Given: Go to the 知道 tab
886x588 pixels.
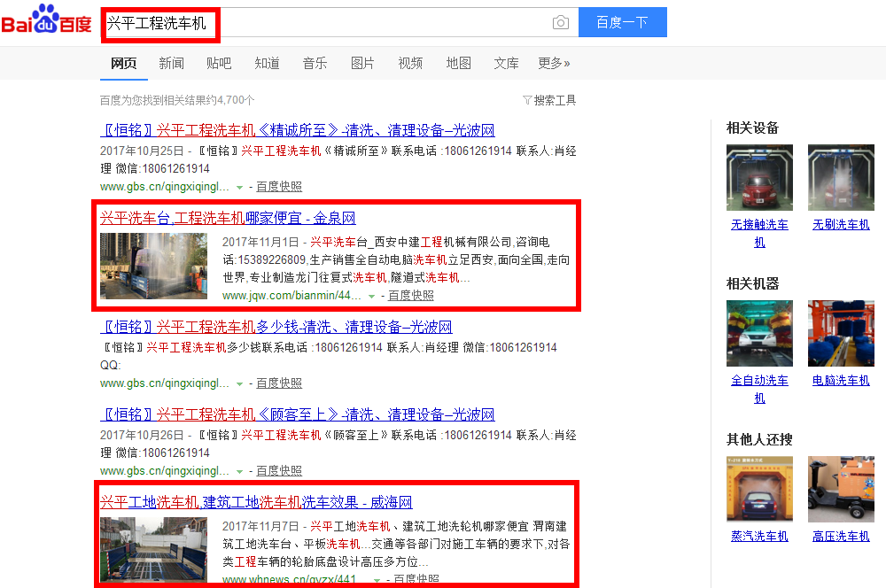Looking at the screenshot, I should (267, 63).
